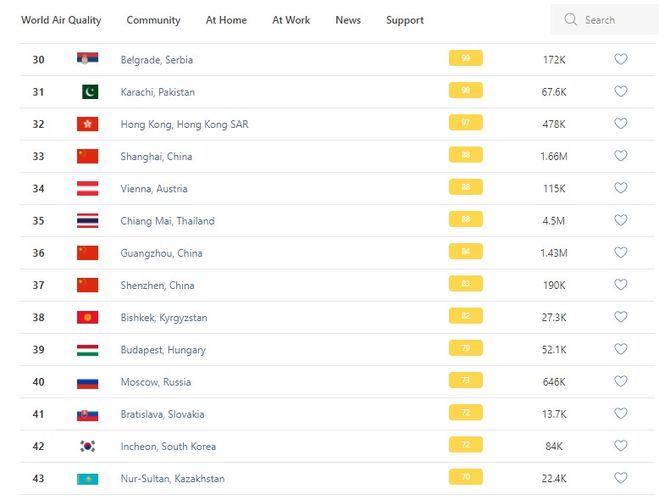Click the Hong Kong SAR flag icon
This screenshot has height=500, width=659.
click(x=88, y=124)
